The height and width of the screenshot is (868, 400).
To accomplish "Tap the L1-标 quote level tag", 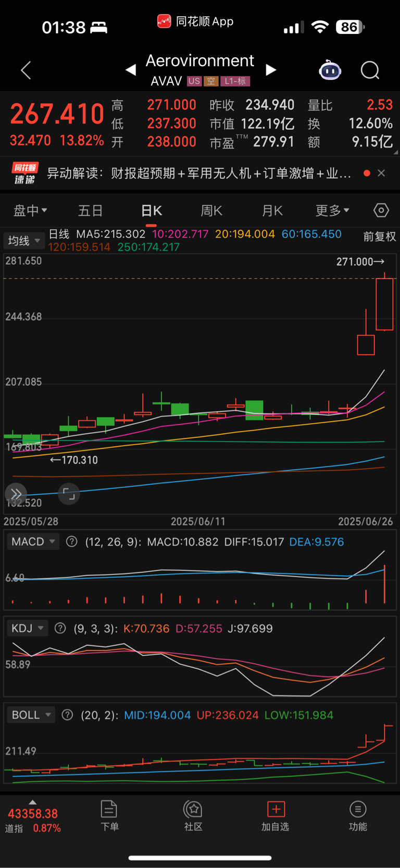I will (235, 81).
